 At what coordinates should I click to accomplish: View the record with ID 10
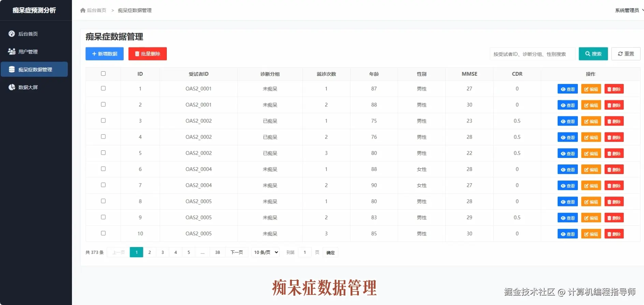coord(568,234)
